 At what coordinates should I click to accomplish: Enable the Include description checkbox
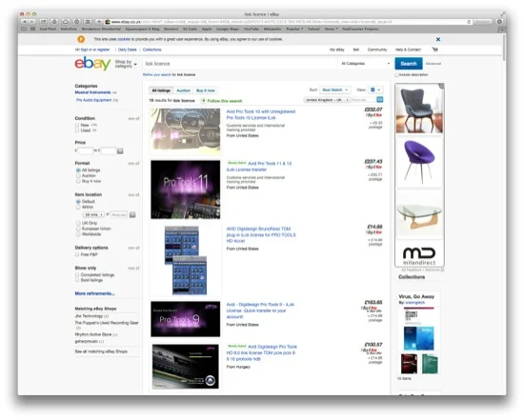pos(396,75)
